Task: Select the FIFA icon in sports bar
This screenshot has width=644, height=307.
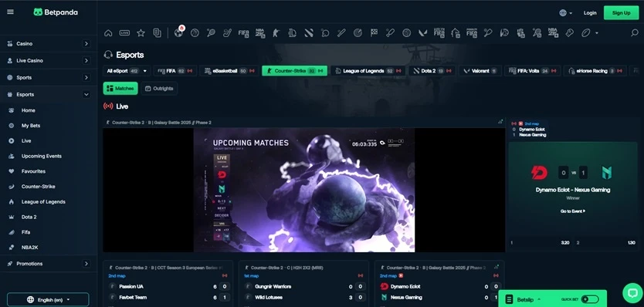Action: (243, 33)
